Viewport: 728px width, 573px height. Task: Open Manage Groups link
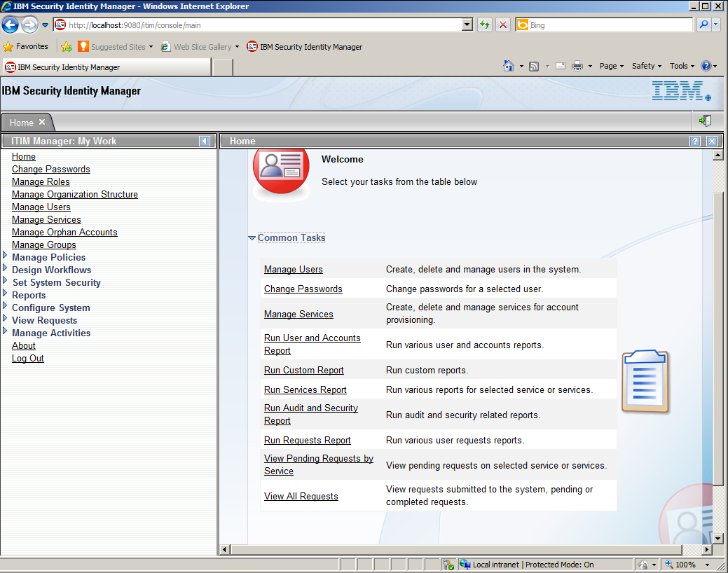44,244
